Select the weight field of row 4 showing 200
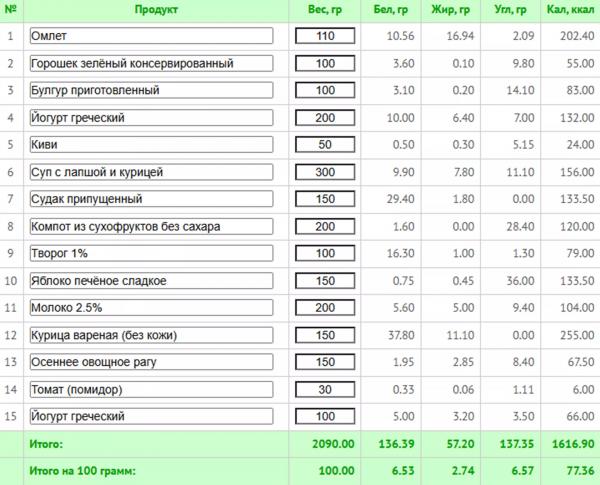 coord(325,118)
